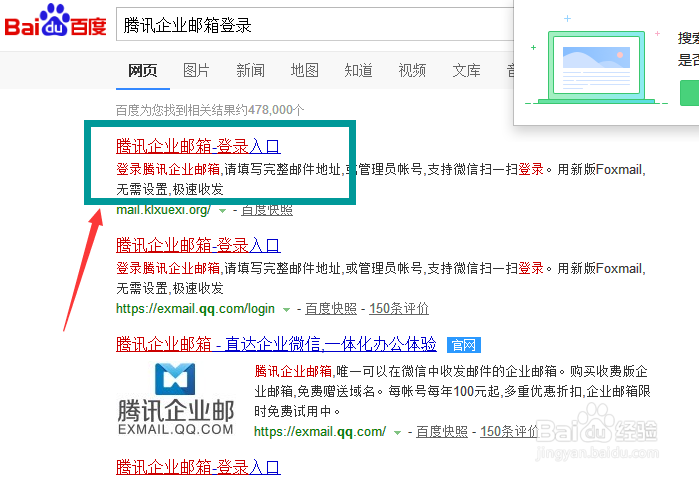The height and width of the screenshot is (477, 699).
Task: Click the https://exmail.qq.com/login URL
Action: coord(195,308)
